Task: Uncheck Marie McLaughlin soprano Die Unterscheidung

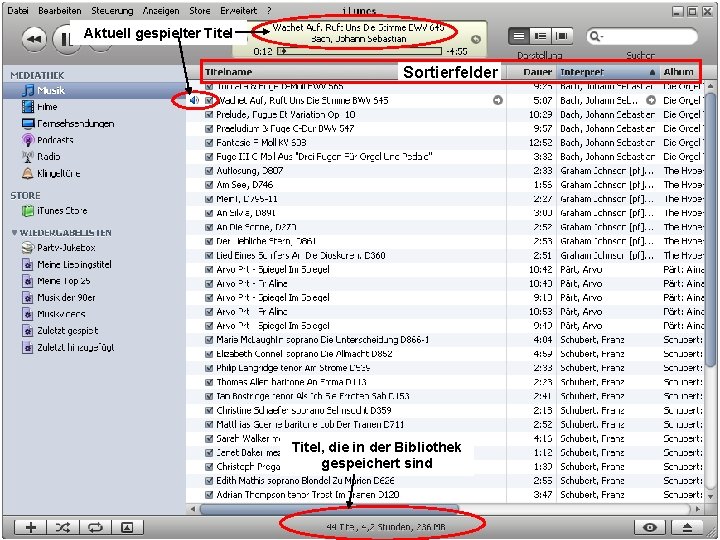Action: 209,340
